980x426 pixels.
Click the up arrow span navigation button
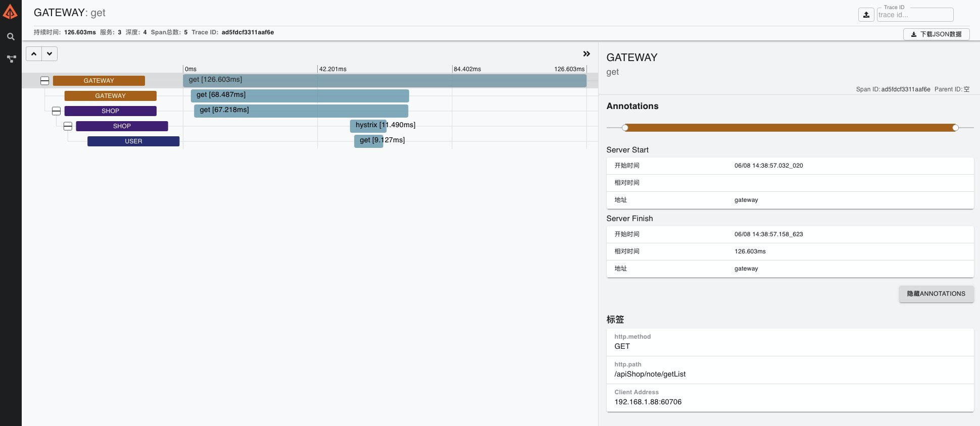(x=34, y=54)
